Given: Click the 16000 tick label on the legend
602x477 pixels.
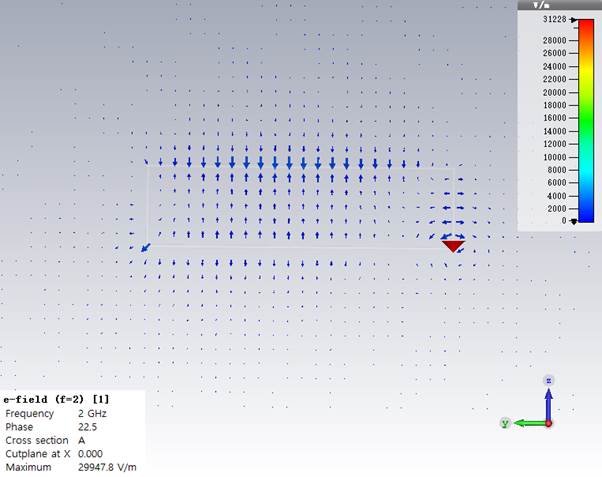Looking at the screenshot, I should 554,118.
